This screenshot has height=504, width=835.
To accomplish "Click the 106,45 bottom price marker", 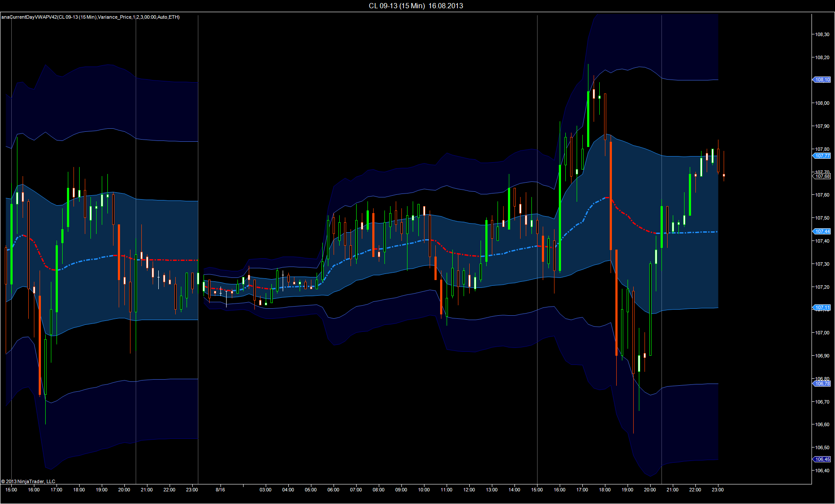I will [x=822, y=459].
